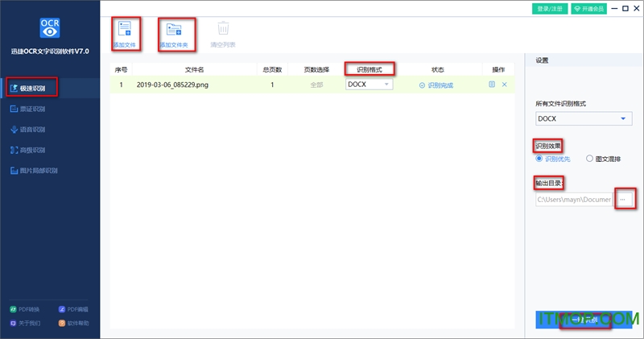Select the 识别优先 radio button

tap(539, 159)
